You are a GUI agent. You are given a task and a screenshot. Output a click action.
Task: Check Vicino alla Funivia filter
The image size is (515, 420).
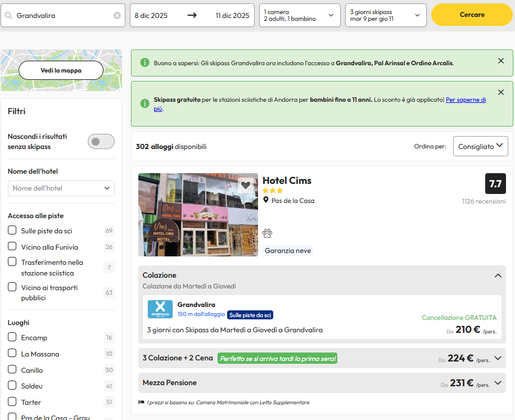click(x=12, y=246)
